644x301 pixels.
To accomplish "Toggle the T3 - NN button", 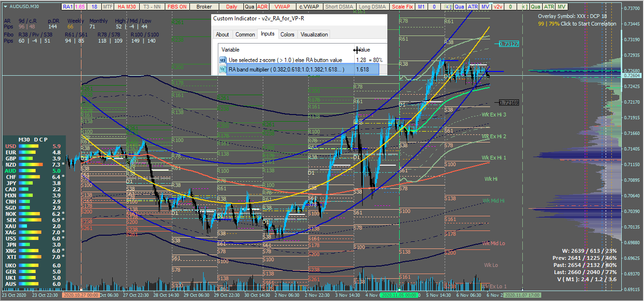I will click(x=152, y=7).
